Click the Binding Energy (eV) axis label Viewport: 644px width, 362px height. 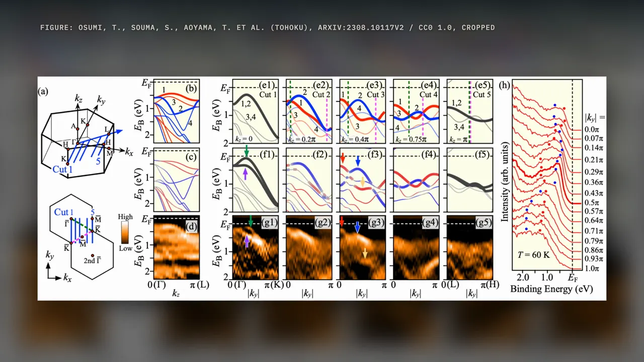551,289
